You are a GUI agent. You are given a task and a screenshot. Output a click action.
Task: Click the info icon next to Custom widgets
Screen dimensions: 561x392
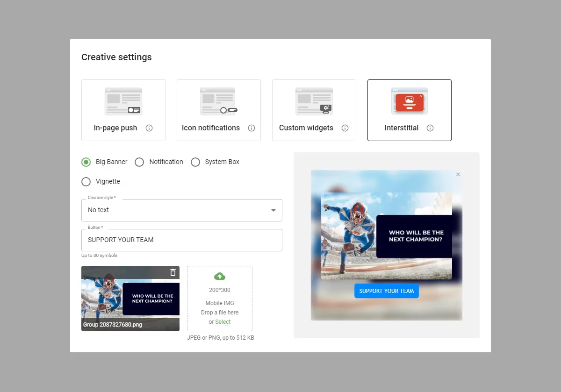(x=345, y=128)
